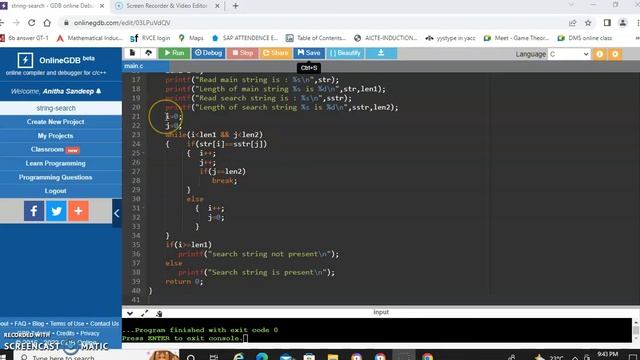Select Create New Project
640x360 pixels.
pos(56,122)
